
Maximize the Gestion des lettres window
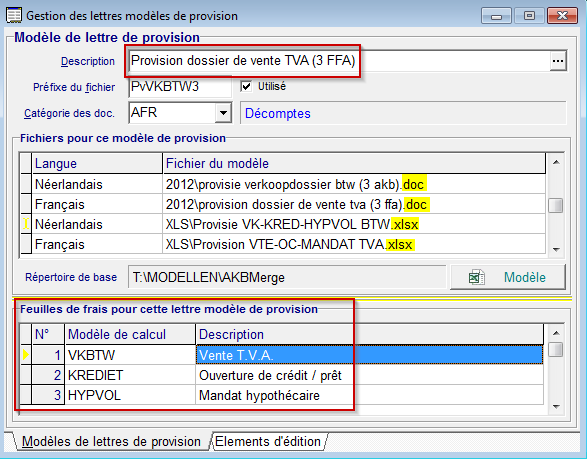pos(529,16)
